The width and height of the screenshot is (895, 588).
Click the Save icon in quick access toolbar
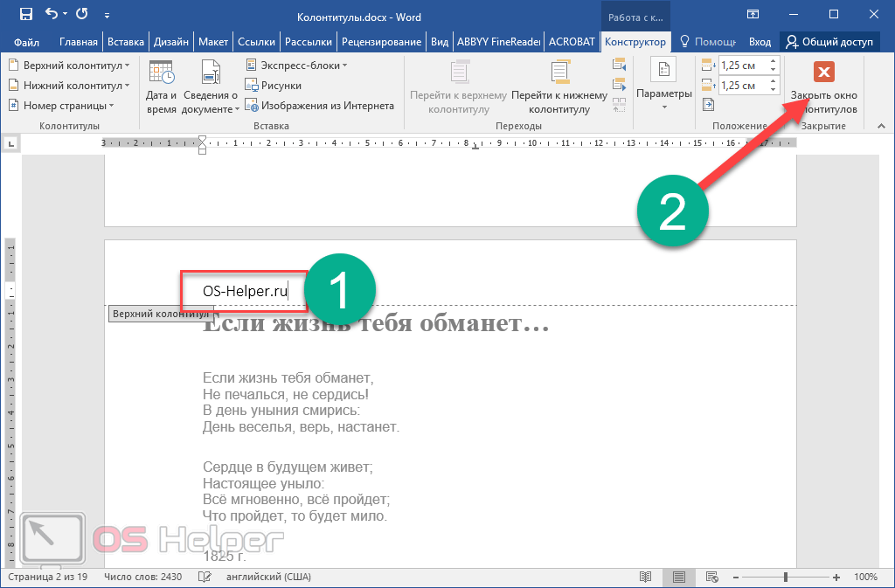[26, 14]
